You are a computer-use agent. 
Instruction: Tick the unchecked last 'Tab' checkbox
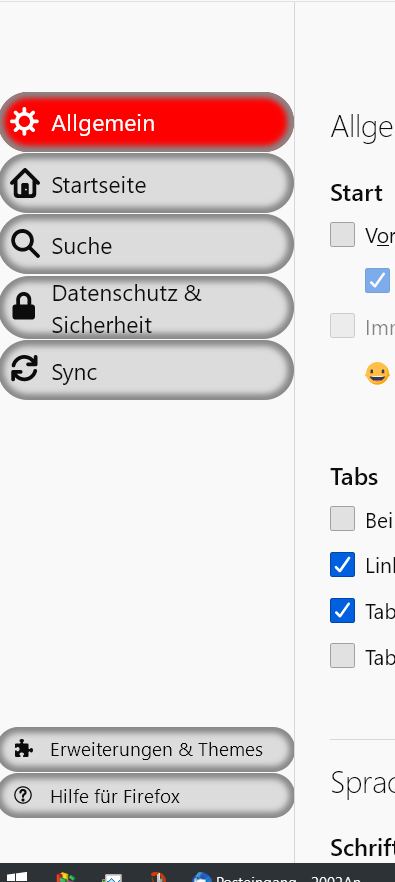[342, 656]
